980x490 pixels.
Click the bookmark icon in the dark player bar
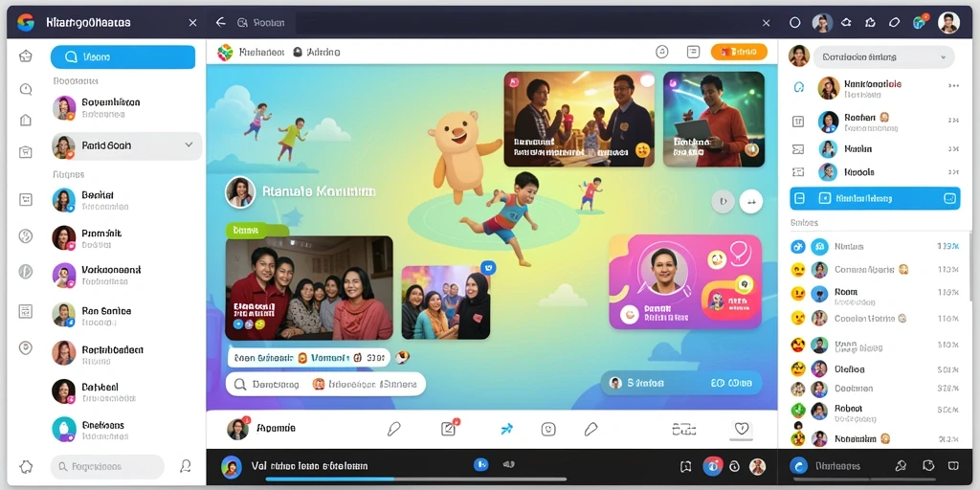(685, 466)
